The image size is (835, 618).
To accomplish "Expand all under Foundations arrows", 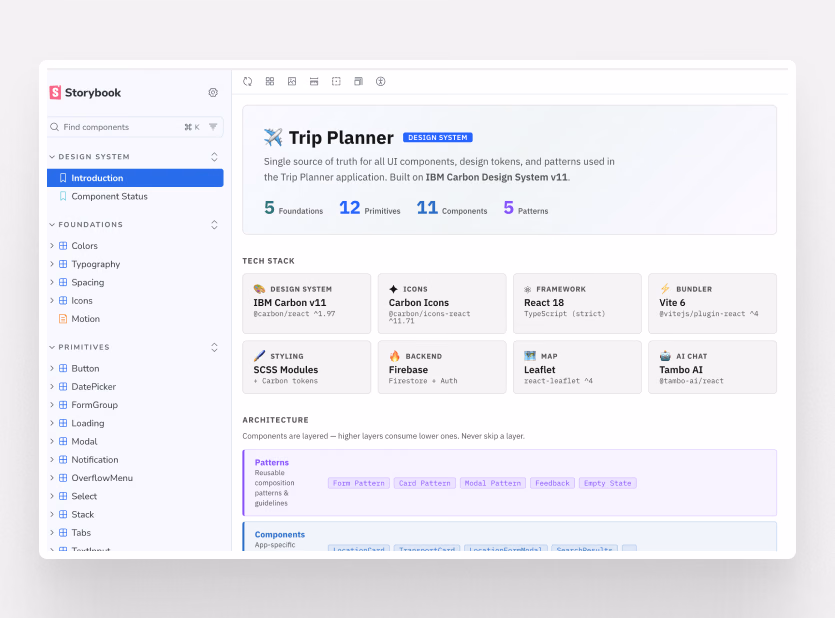I will [x=214, y=225].
